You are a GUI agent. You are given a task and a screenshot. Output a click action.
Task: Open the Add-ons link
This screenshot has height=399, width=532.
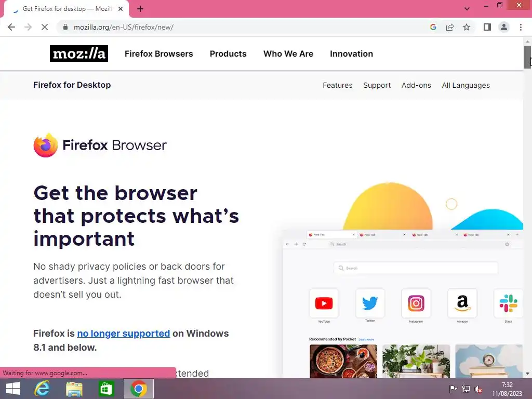click(x=416, y=85)
